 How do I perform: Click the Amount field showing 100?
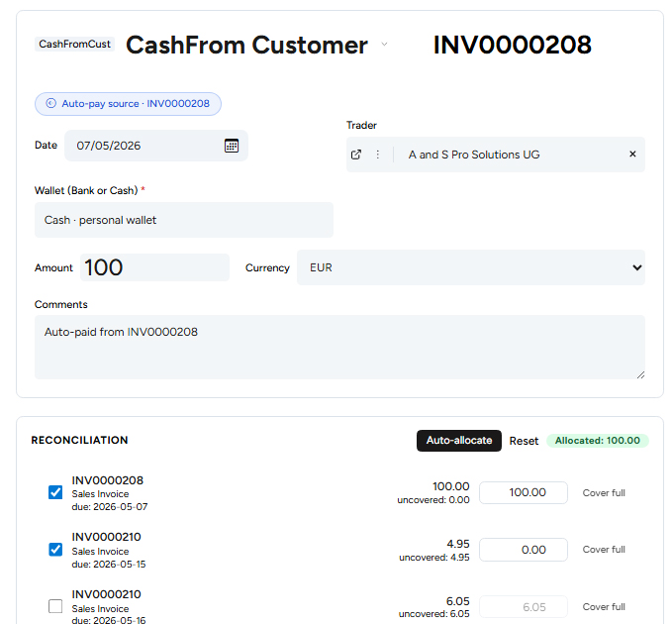coord(154,267)
